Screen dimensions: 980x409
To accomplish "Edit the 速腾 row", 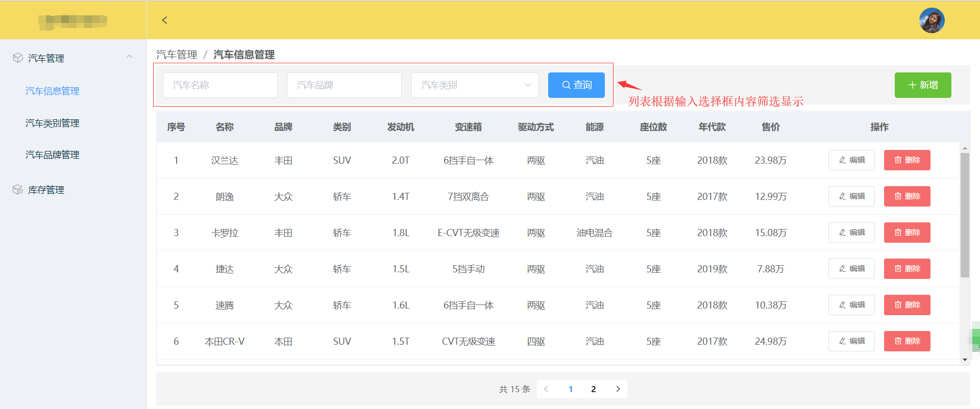I will click(851, 305).
